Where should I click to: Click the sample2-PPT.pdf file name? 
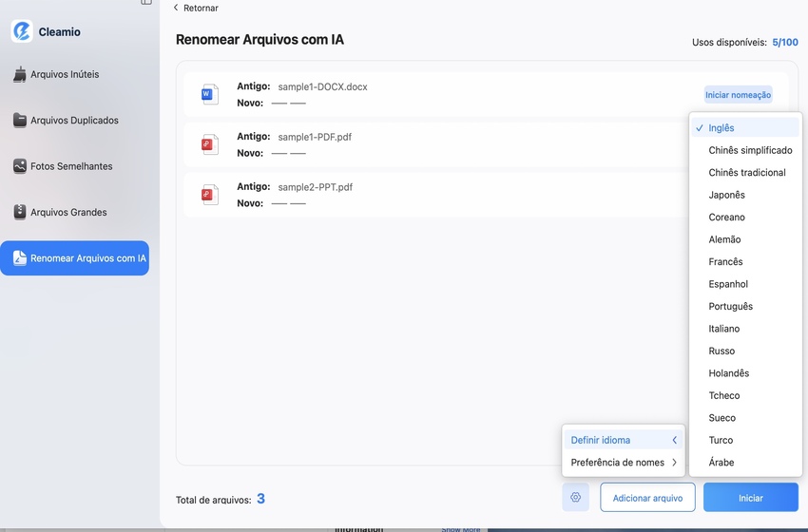point(316,187)
